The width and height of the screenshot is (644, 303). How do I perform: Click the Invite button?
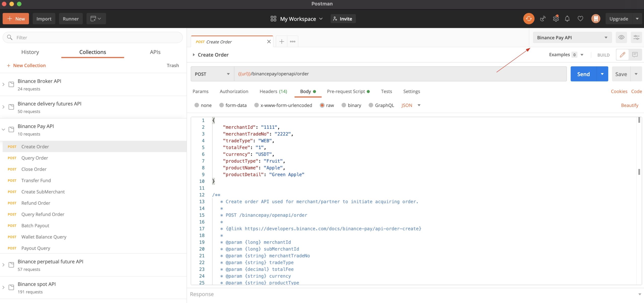click(x=343, y=19)
